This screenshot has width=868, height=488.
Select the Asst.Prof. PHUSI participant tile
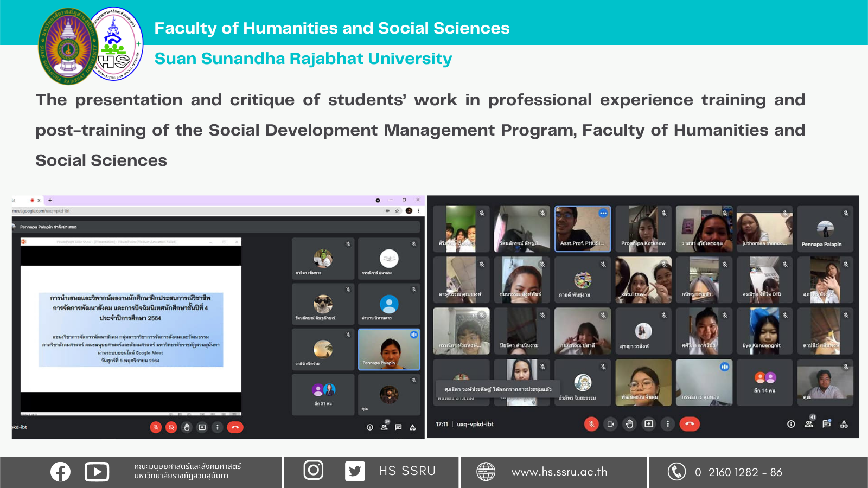click(583, 228)
